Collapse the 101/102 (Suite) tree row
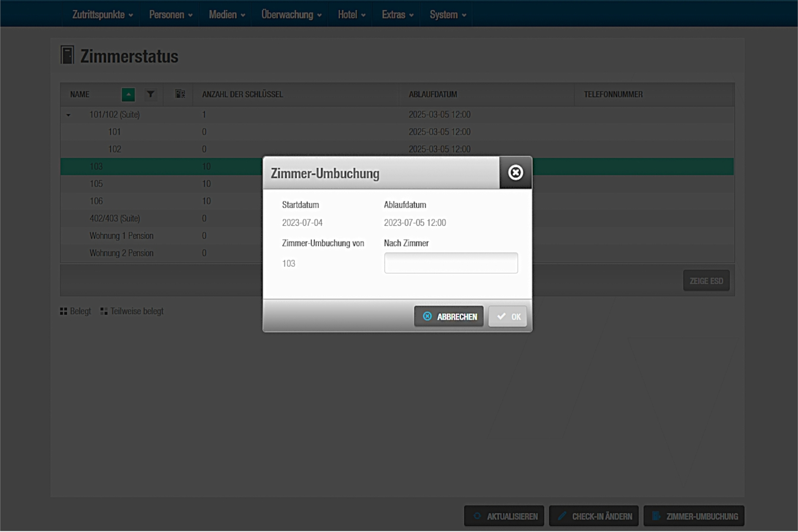 pyautogui.click(x=68, y=115)
